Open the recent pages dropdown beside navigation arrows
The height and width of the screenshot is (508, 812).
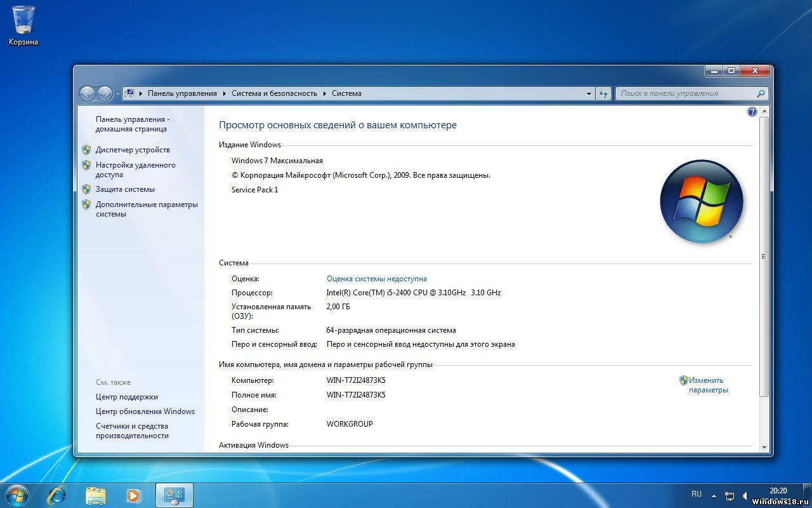pyautogui.click(x=117, y=94)
